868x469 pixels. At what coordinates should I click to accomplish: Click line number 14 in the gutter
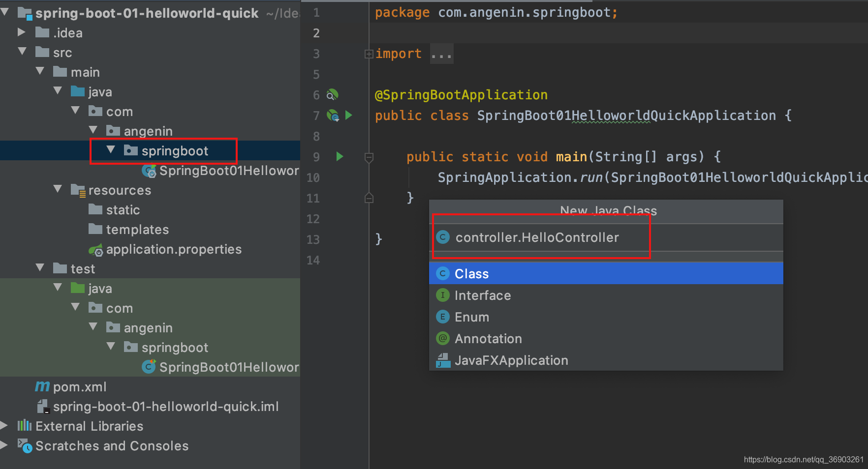313,260
